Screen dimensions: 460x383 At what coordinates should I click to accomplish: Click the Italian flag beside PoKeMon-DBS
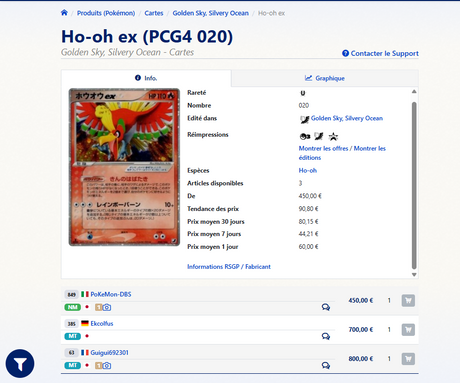[x=85, y=294]
